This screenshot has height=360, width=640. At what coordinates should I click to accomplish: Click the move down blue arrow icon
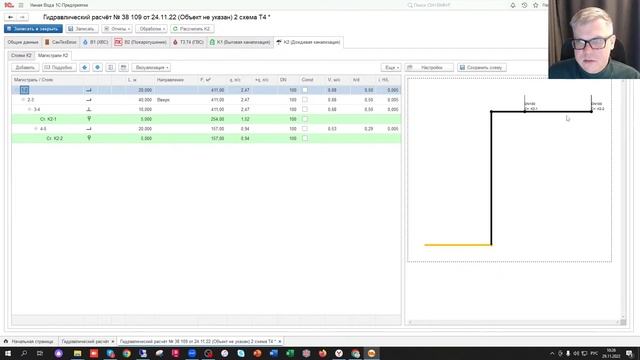98,67
